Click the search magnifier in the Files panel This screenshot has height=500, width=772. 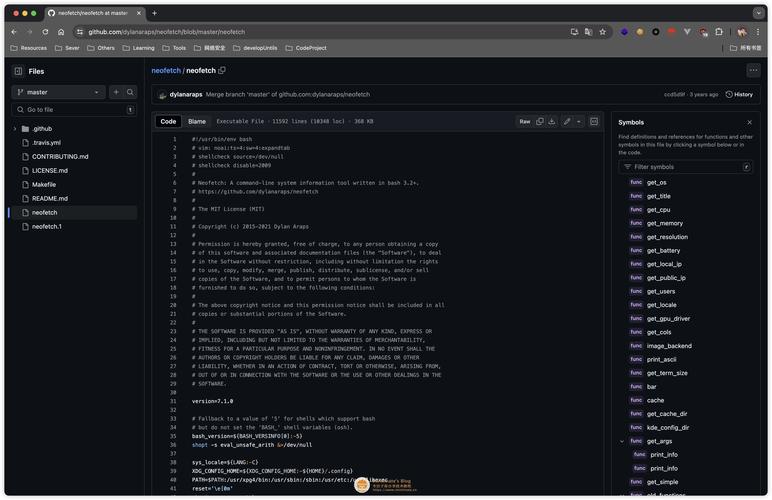click(130, 92)
